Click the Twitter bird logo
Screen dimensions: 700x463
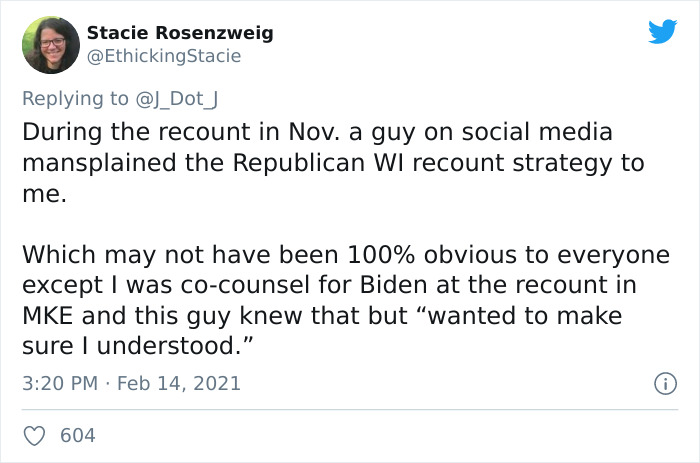662,32
